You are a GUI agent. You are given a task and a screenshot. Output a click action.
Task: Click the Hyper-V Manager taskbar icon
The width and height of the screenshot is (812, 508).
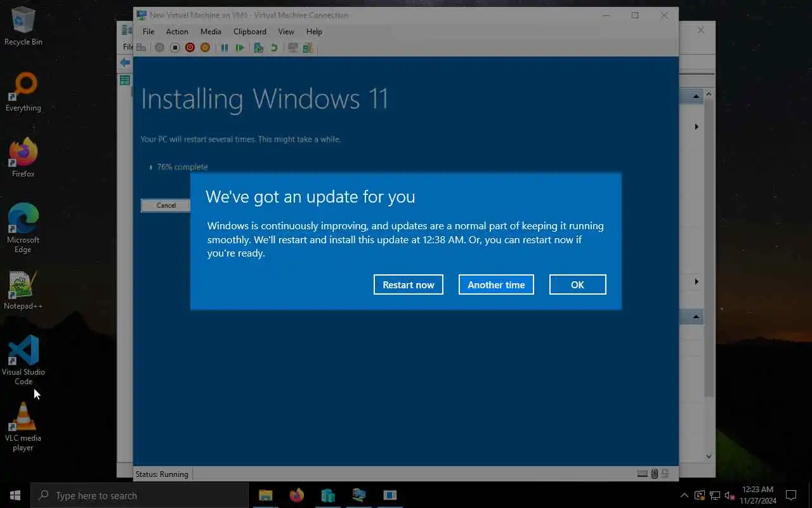327,495
